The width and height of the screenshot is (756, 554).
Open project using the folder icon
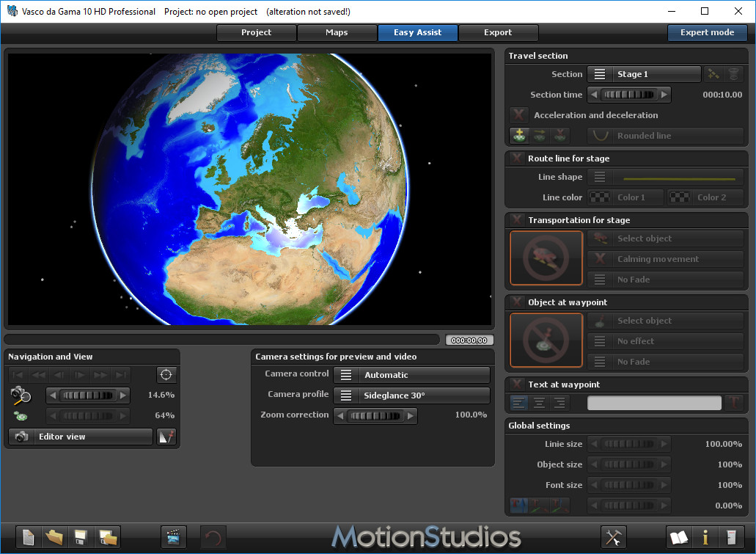(x=54, y=537)
